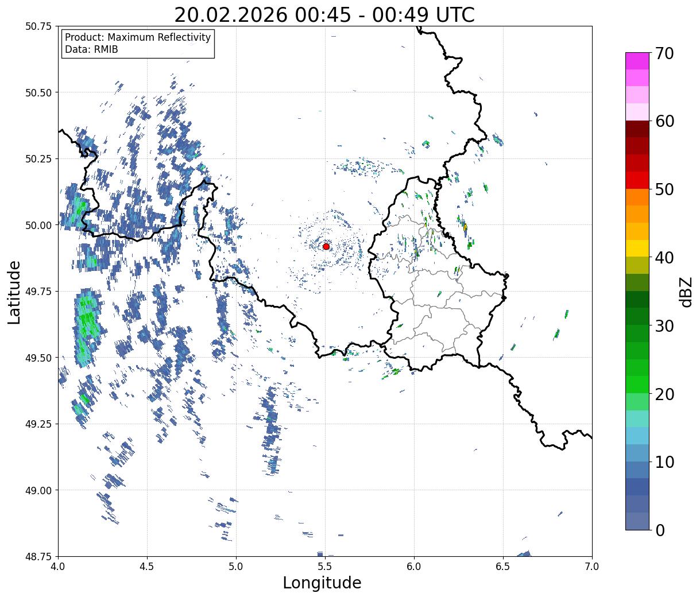Pick the magenta 70 dBZ color band

point(637,61)
